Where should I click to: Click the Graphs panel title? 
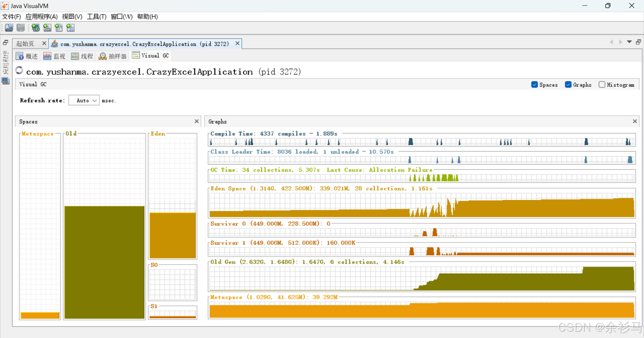coord(217,121)
